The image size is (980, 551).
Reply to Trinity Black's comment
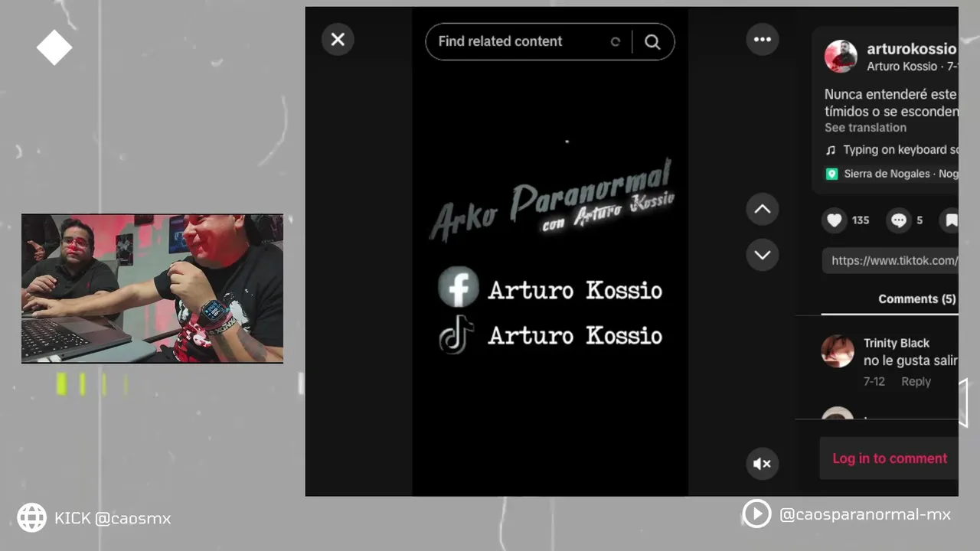pyautogui.click(x=916, y=381)
